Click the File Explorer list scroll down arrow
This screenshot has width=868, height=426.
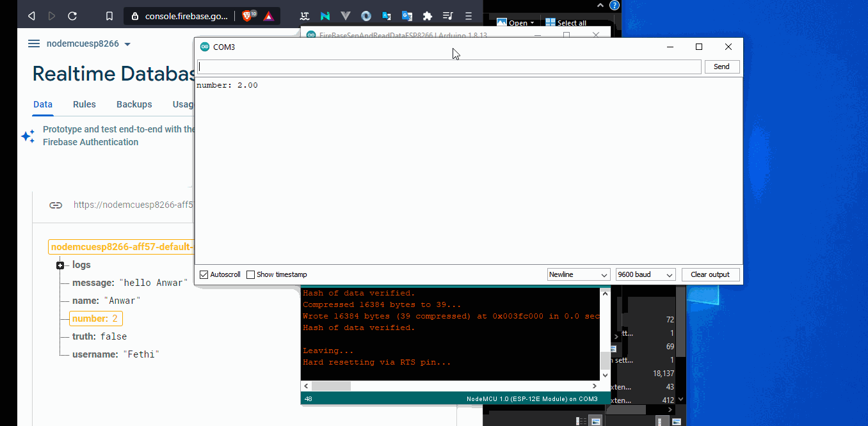(681, 399)
